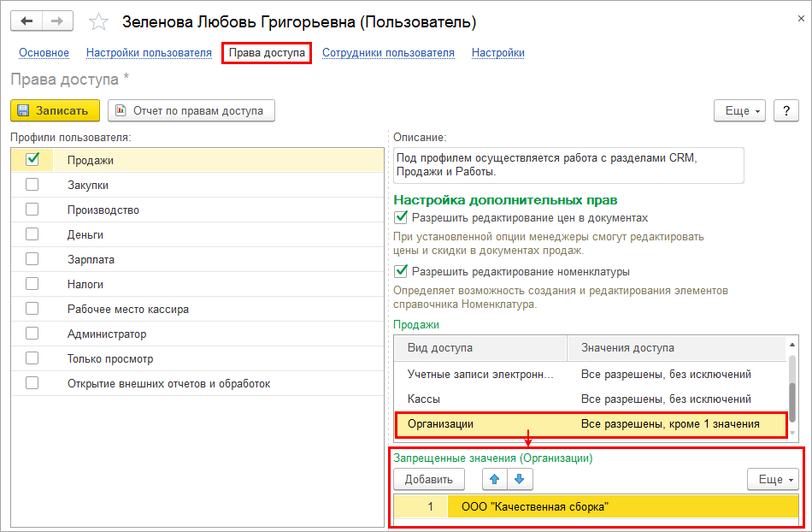Move the prohibited value up

pyautogui.click(x=495, y=479)
